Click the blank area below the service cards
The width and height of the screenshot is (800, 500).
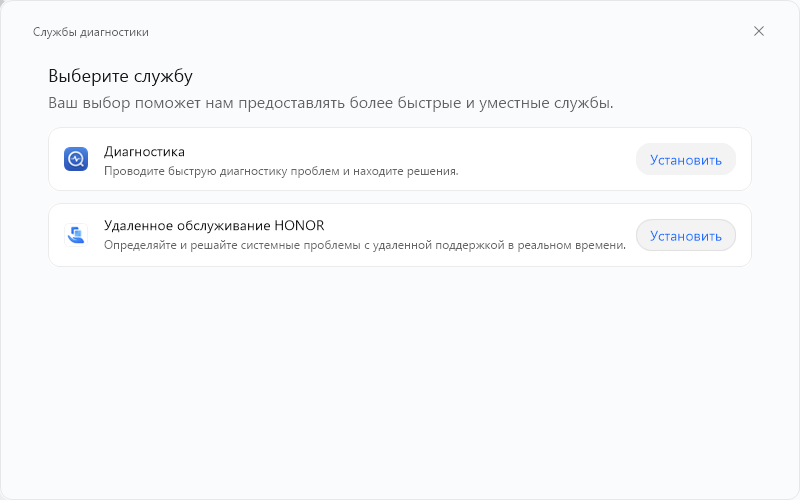pos(400,380)
